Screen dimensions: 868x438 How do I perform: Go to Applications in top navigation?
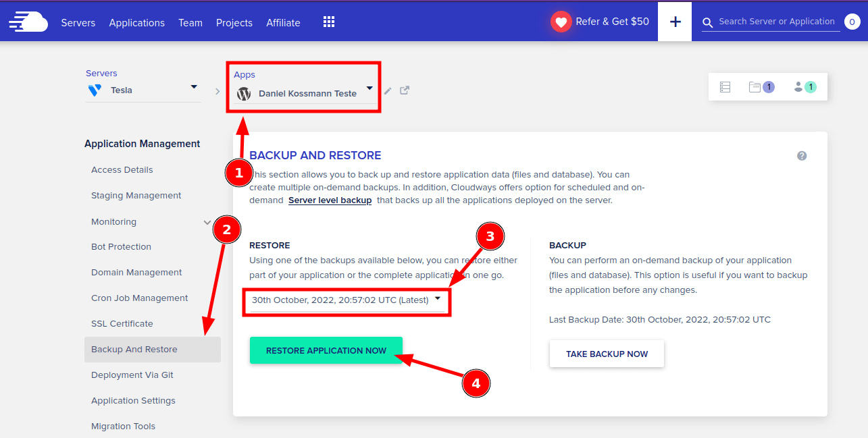pyautogui.click(x=136, y=22)
